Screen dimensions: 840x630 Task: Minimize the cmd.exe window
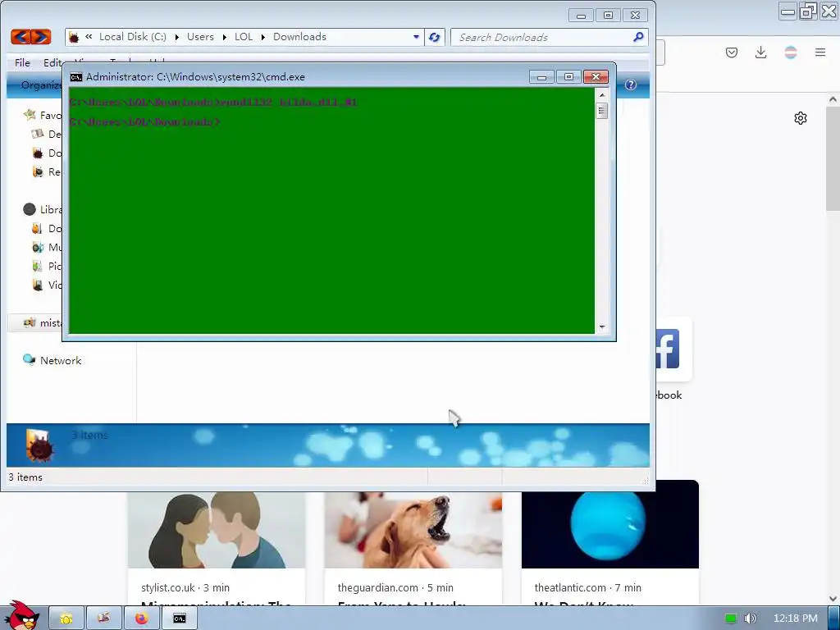pyautogui.click(x=541, y=77)
